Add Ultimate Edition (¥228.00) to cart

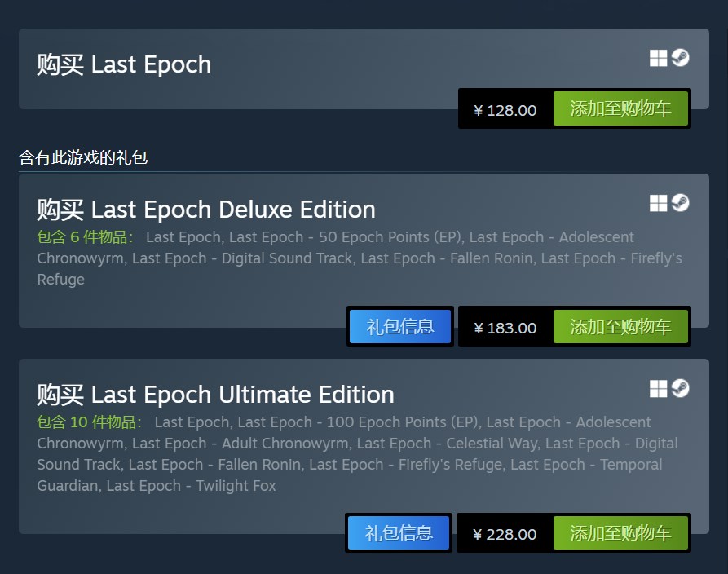(620, 534)
